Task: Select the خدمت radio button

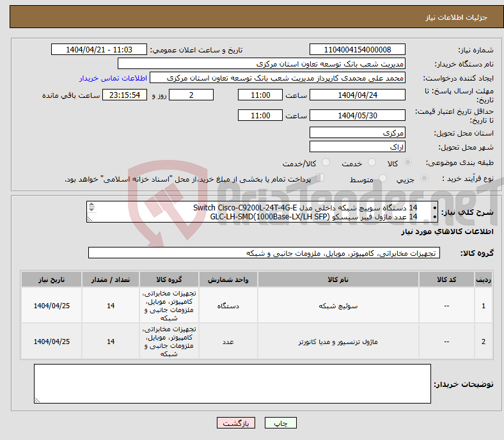Action: click(x=372, y=162)
